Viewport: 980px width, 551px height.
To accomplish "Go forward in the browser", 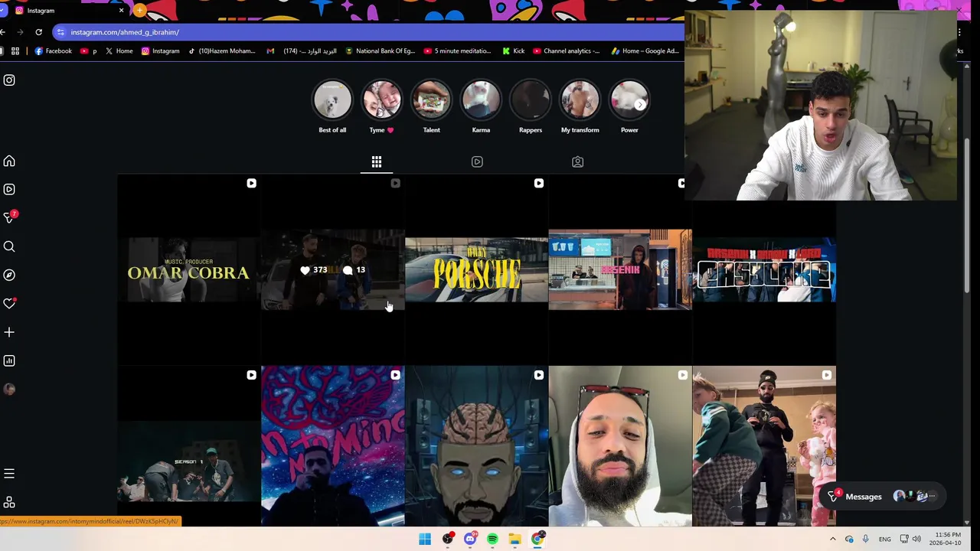I will click(x=20, y=32).
